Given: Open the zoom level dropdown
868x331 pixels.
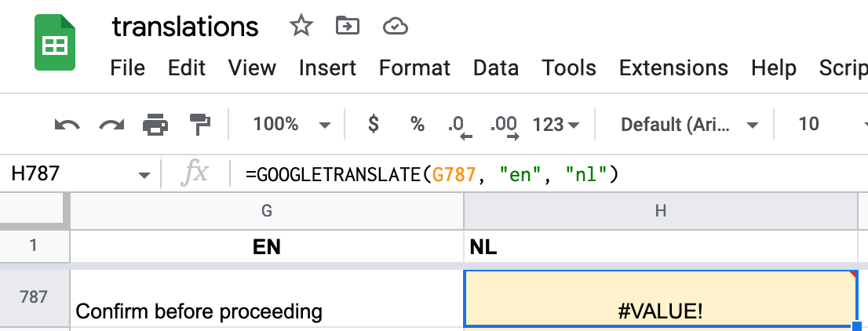Looking at the screenshot, I should coord(291,124).
